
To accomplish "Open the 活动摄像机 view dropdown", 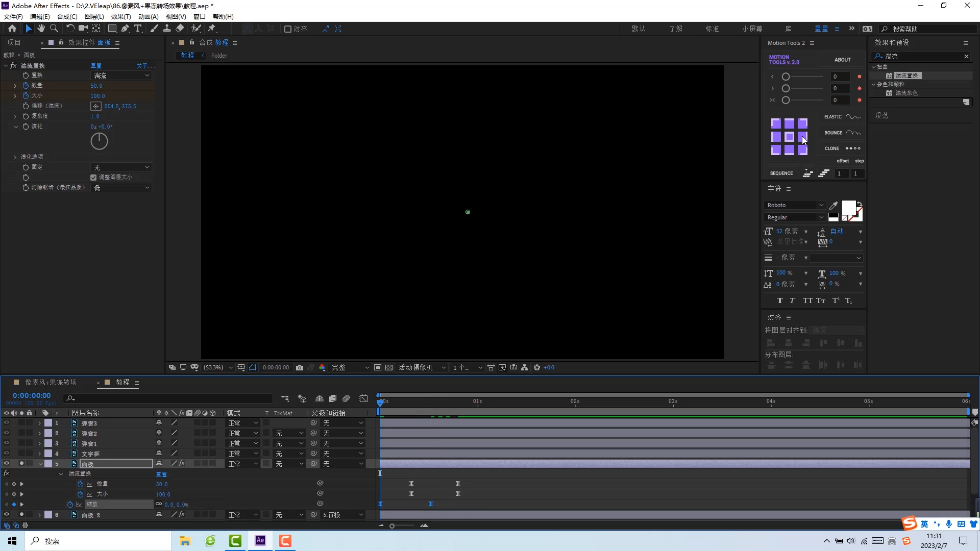I will pyautogui.click(x=422, y=367).
